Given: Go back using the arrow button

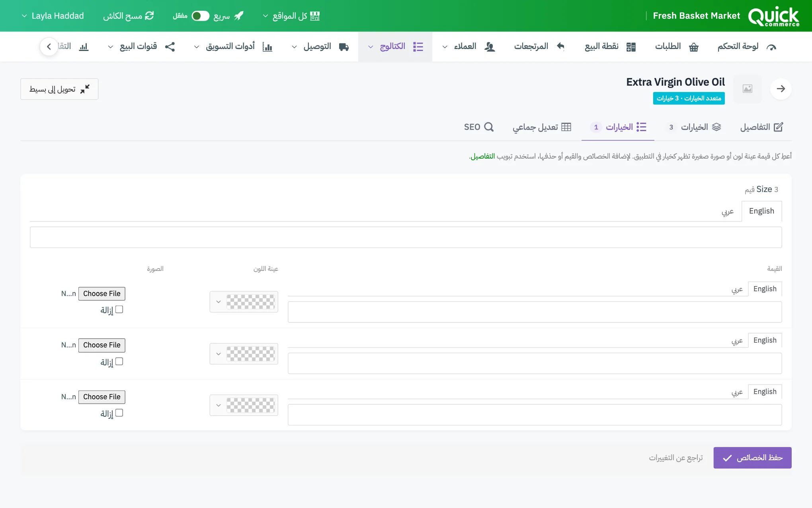Looking at the screenshot, I should coord(781,88).
